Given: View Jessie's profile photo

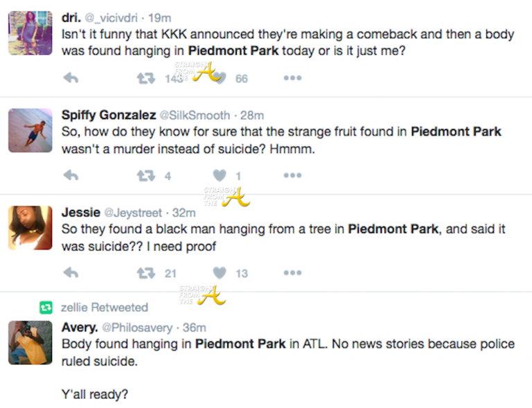Looking at the screenshot, I should coord(30,228).
